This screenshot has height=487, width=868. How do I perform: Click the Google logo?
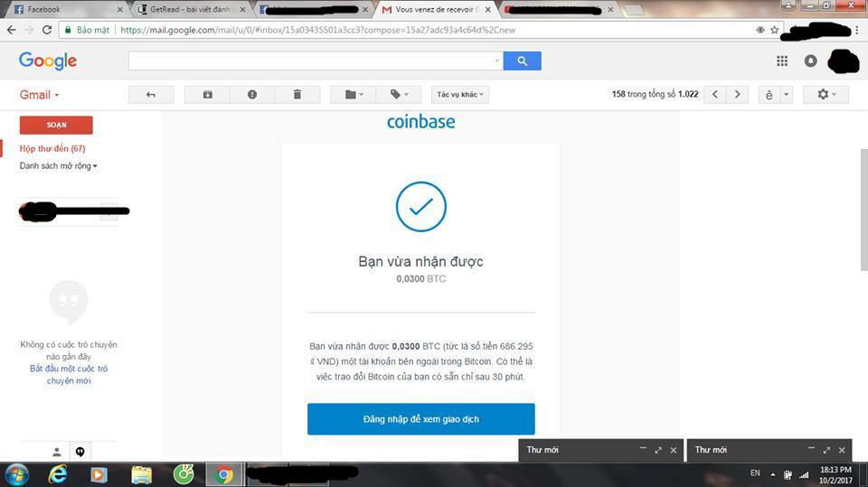tap(48, 61)
